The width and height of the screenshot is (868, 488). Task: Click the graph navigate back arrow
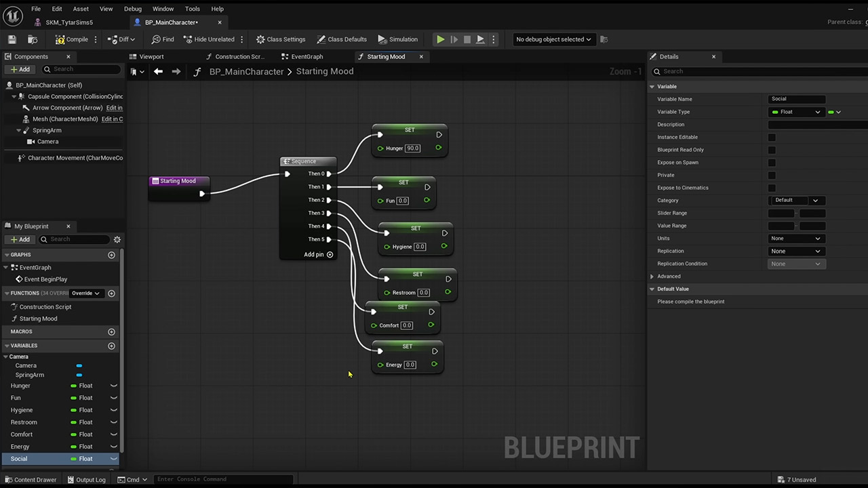pyautogui.click(x=158, y=71)
